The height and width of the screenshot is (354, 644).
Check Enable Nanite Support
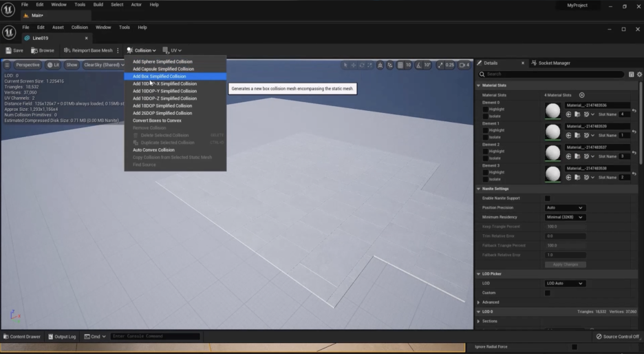point(548,198)
